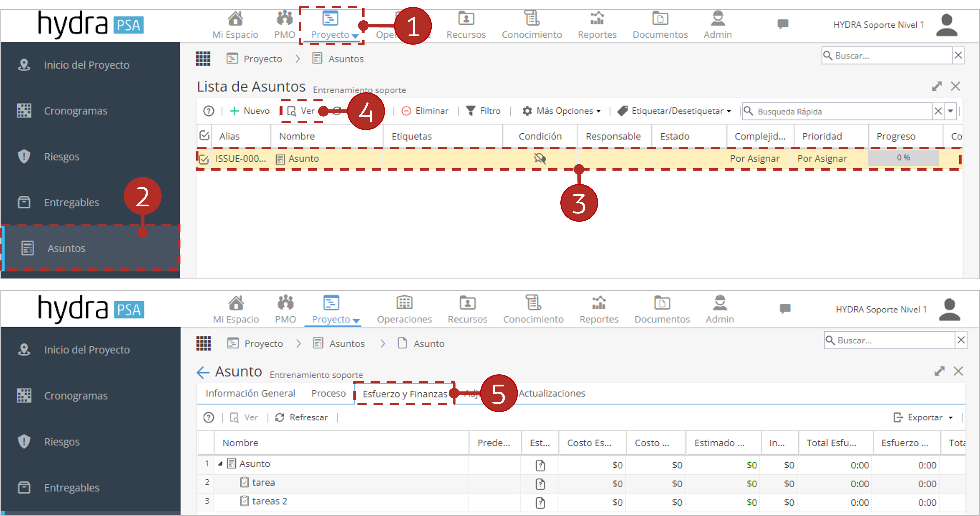Switch to Proceso tab
Image resolution: width=980 pixels, height=516 pixels.
(x=328, y=393)
